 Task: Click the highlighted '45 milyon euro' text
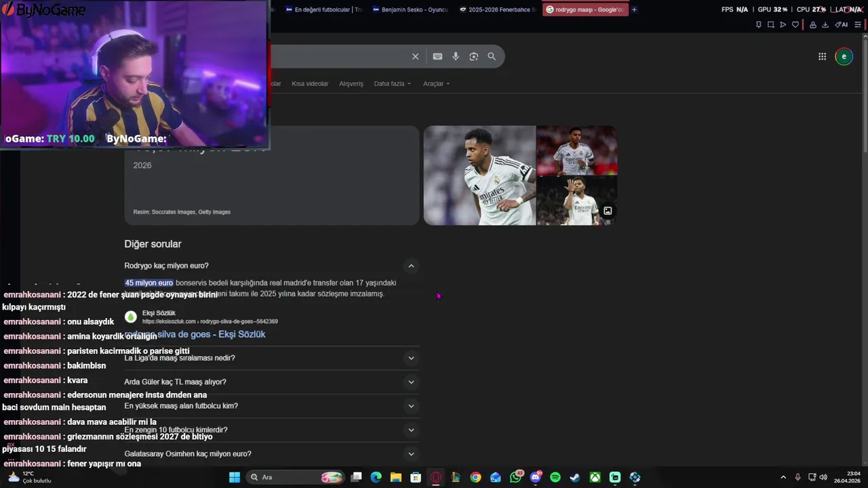click(149, 283)
